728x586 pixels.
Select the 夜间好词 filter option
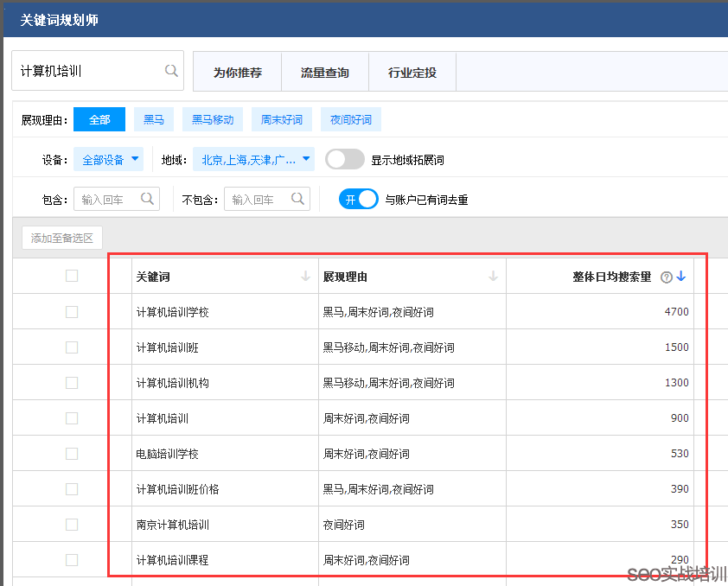point(350,119)
